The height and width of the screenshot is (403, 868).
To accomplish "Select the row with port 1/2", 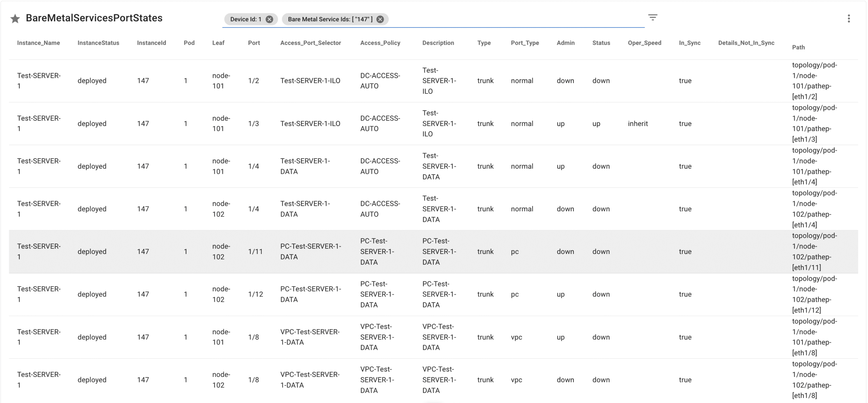I will click(253, 81).
